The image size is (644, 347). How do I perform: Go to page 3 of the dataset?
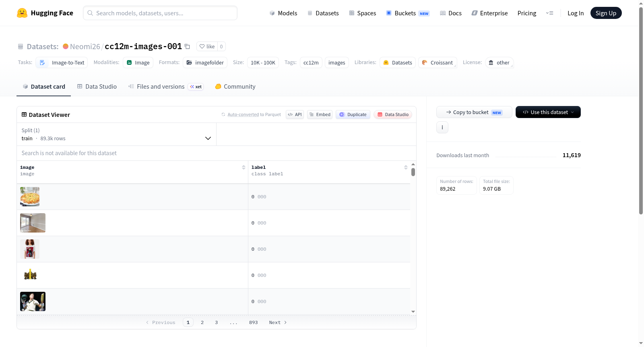(216, 322)
